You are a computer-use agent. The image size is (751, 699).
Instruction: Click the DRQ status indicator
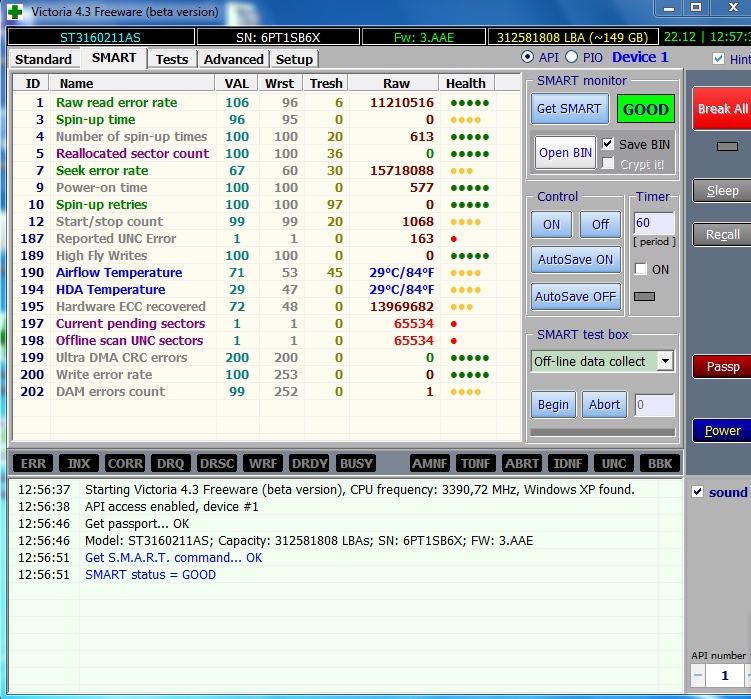(x=171, y=463)
